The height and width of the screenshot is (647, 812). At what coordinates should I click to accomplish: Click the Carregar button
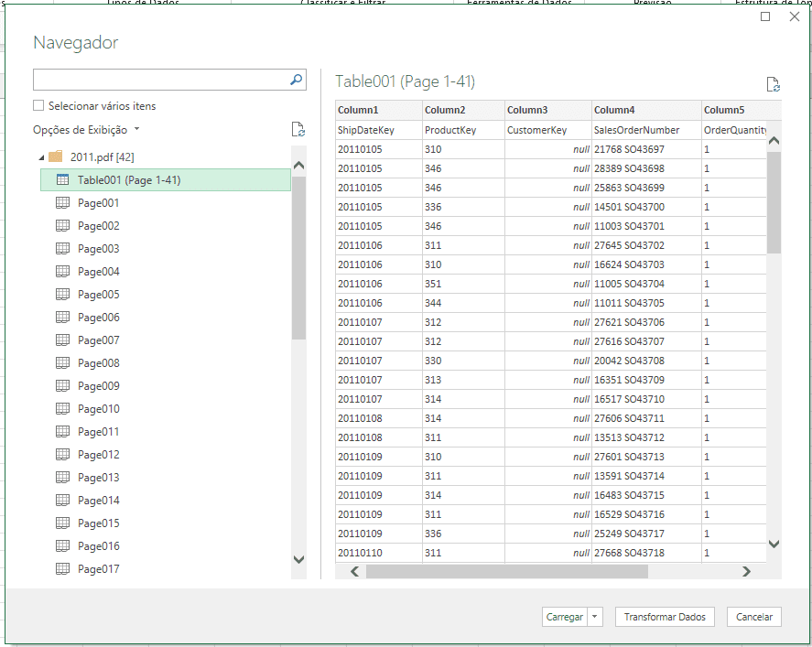pyautogui.click(x=565, y=617)
